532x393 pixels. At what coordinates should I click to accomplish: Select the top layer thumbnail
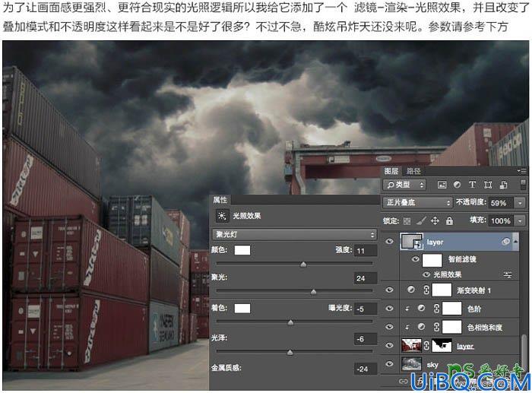click(x=412, y=241)
